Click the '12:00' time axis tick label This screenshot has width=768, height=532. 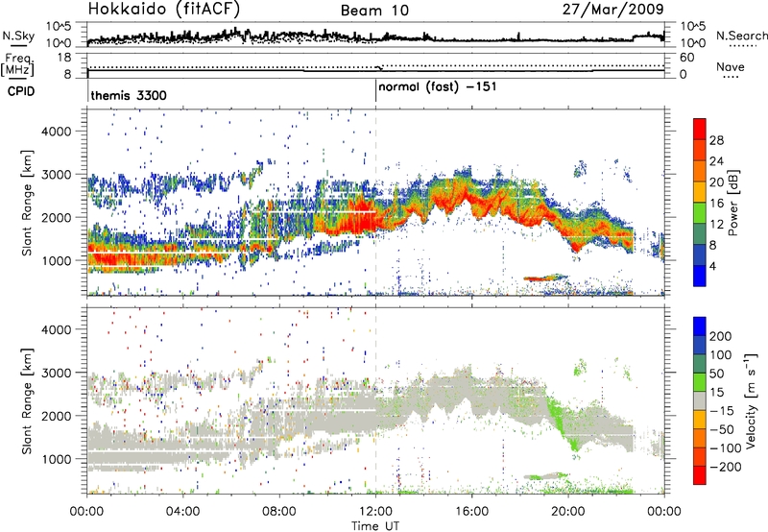tap(375, 512)
